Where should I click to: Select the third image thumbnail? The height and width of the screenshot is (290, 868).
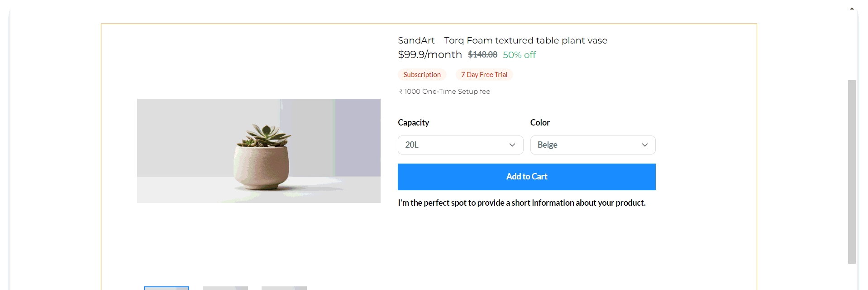click(x=284, y=288)
